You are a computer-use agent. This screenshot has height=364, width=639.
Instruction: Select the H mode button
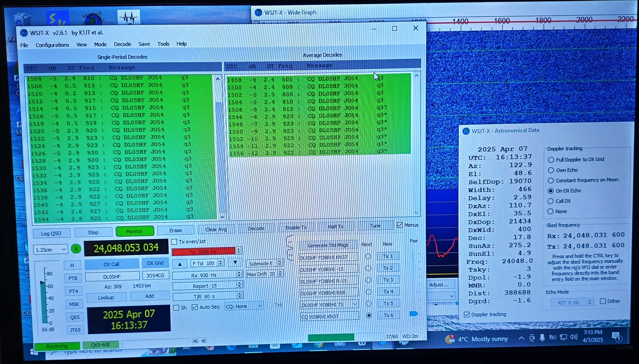coord(72,265)
